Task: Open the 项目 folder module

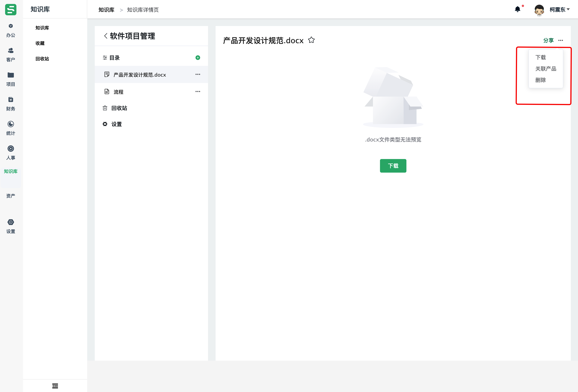Action: coord(11,79)
